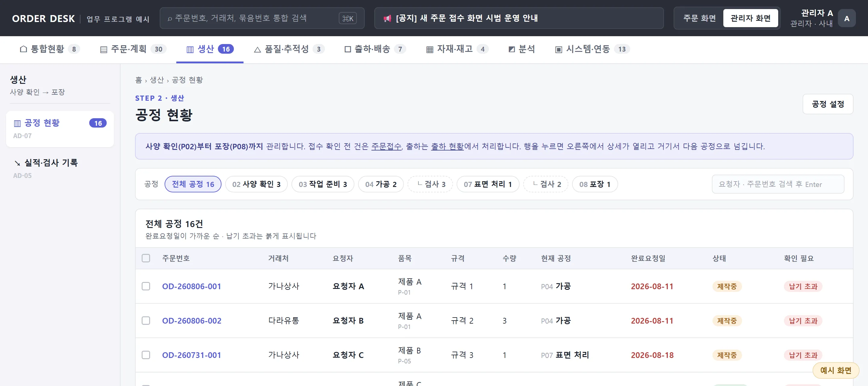Image resolution: width=868 pixels, height=386 pixels.
Task: Click 완료요청일 column header
Action: click(x=648, y=258)
